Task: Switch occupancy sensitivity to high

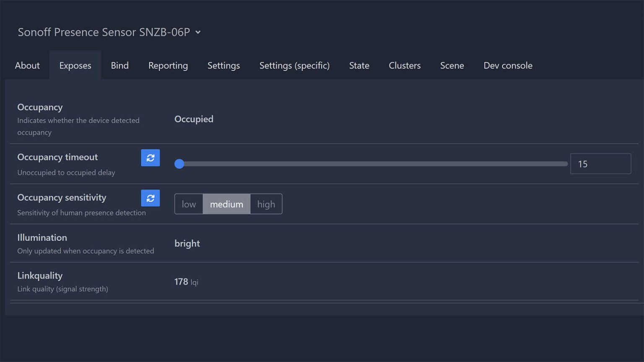Action: (266, 204)
